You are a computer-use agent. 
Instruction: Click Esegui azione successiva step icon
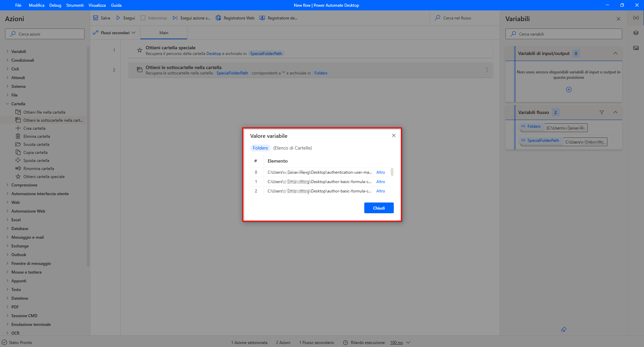pyautogui.click(x=175, y=18)
